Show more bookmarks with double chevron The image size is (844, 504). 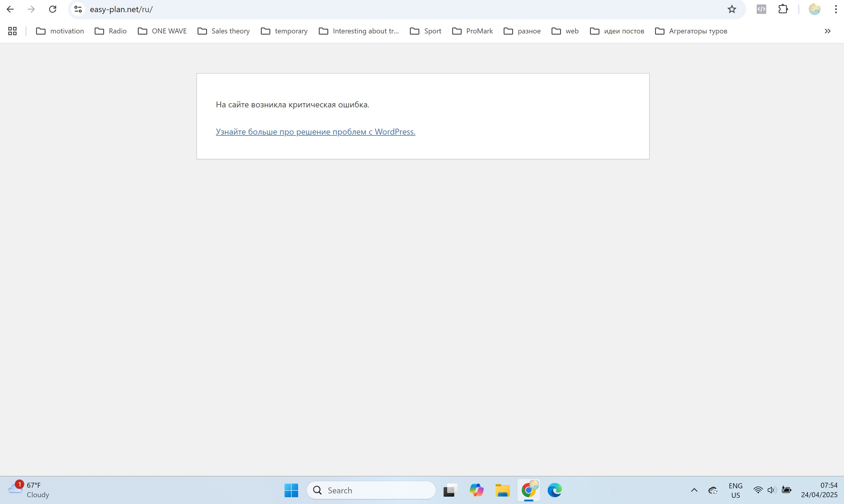828,31
